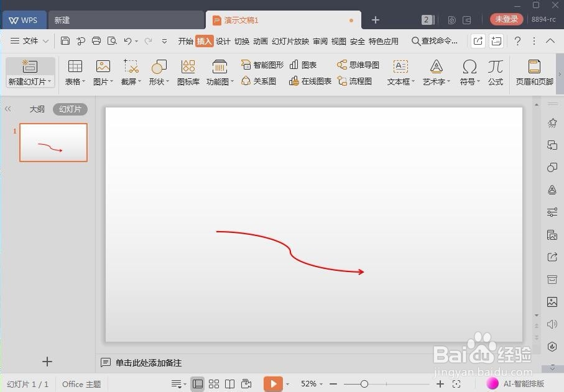The image size is (564, 392).
Task: Open the 设计 ribbon tab
Action: coord(223,42)
